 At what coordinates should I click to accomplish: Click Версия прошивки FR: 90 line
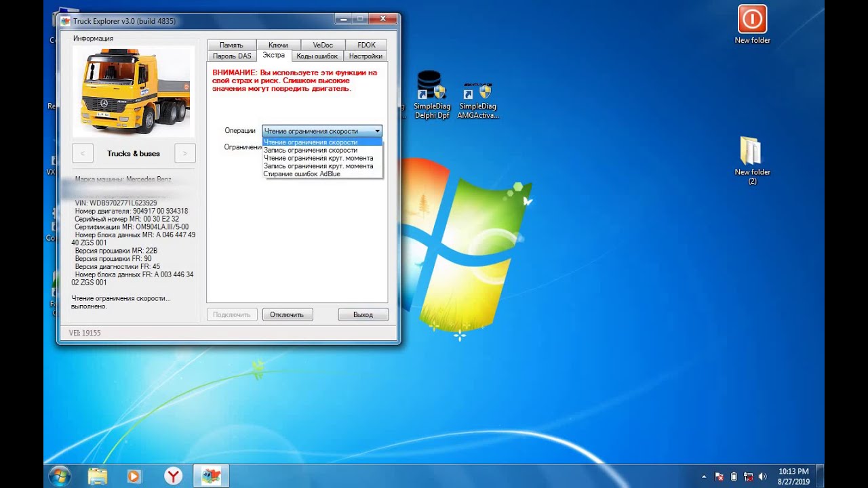113,259
